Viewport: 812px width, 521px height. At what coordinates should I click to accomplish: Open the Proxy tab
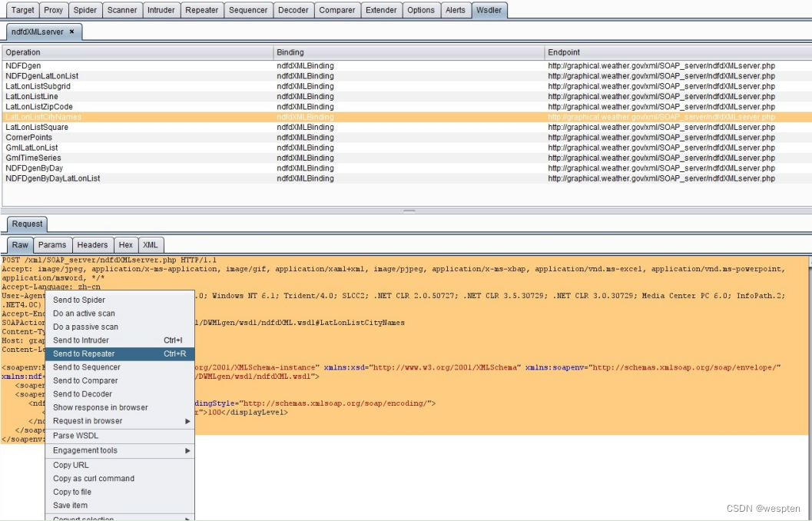(x=53, y=10)
